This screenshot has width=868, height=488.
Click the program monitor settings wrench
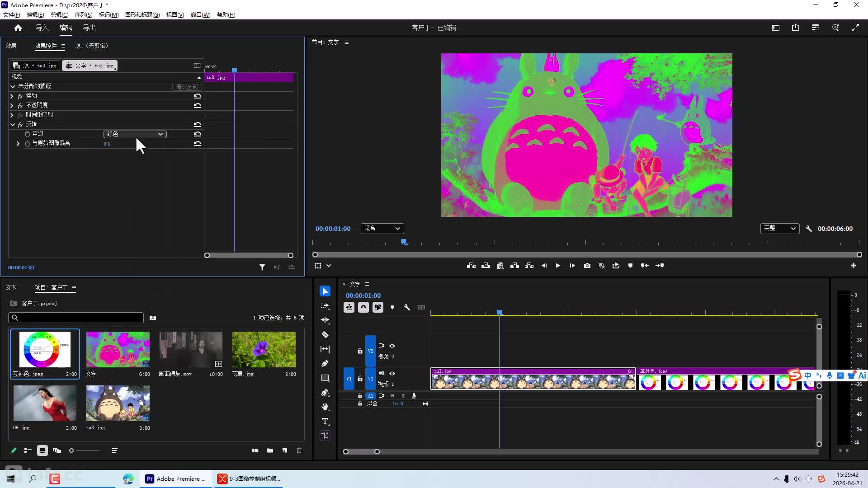click(809, 229)
